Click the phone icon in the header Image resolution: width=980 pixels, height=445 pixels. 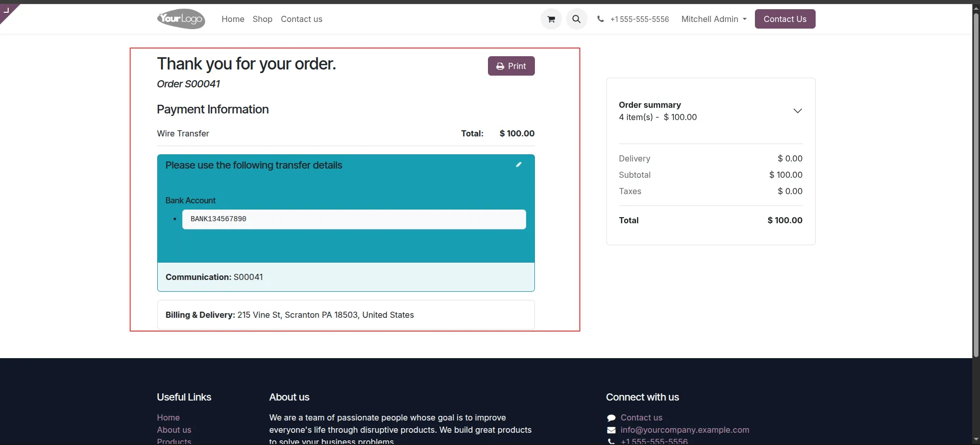pos(600,19)
